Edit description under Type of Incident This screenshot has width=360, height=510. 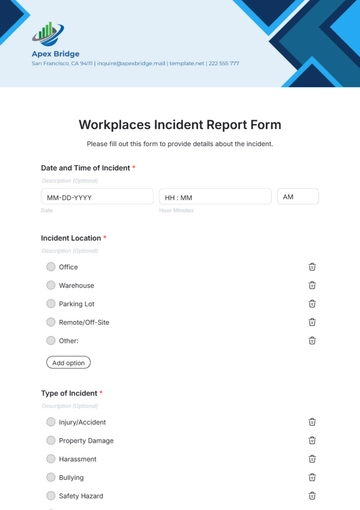(70, 406)
